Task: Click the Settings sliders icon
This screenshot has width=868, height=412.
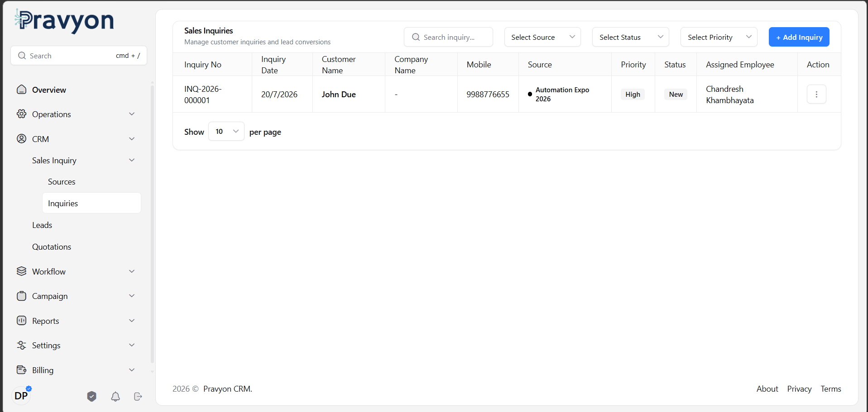Action: click(21, 345)
